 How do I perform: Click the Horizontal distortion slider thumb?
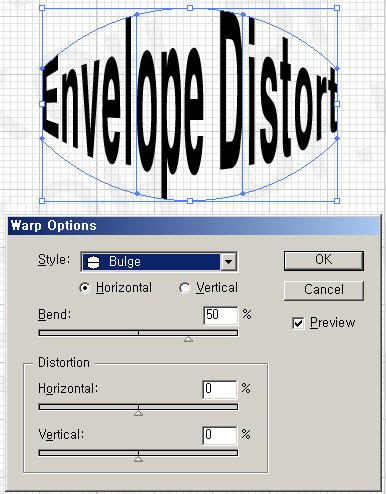138,413
